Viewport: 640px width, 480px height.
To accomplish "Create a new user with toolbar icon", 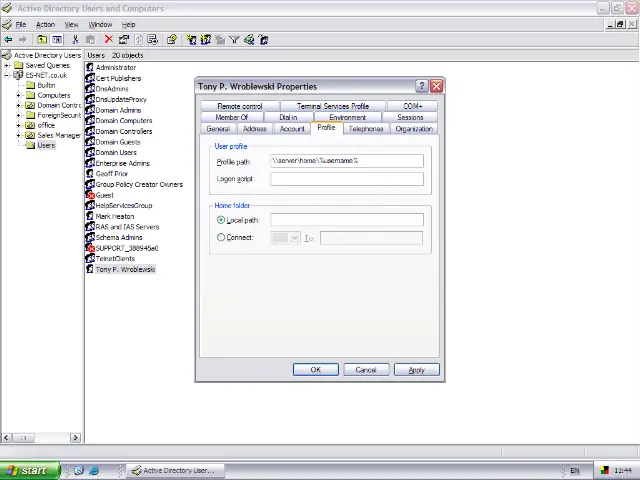I will pyautogui.click(x=191, y=40).
